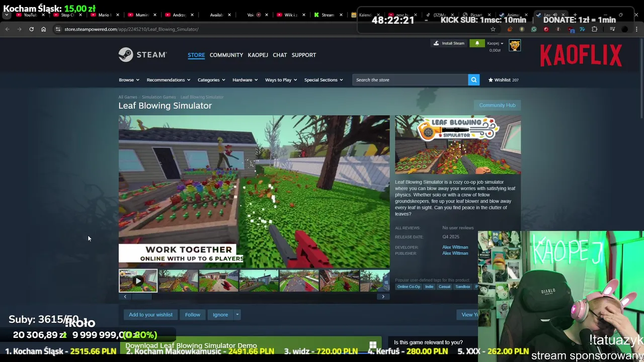Go back in browser history

pyautogui.click(x=7, y=29)
